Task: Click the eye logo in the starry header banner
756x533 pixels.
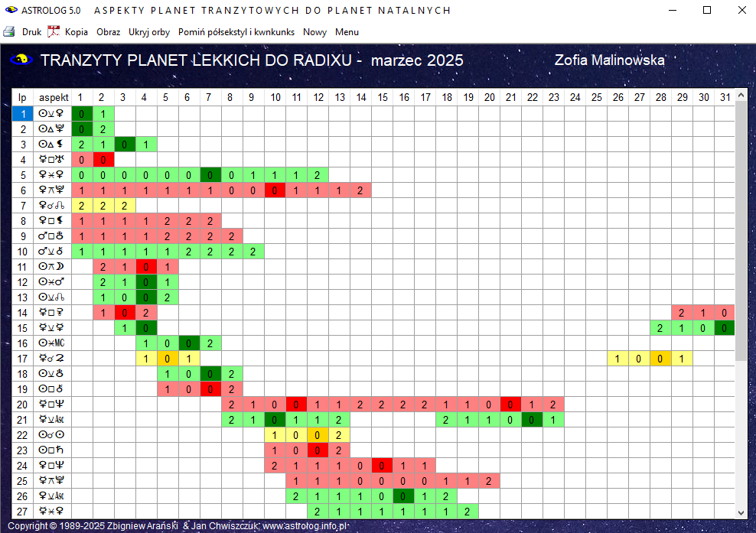Action: 19,60
